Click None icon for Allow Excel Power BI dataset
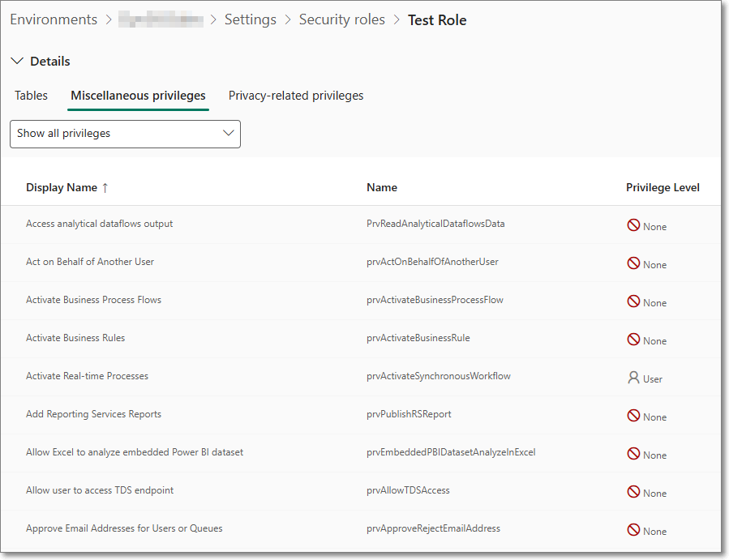This screenshot has width=729, height=560. pyautogui.click(x=633, y=454)
